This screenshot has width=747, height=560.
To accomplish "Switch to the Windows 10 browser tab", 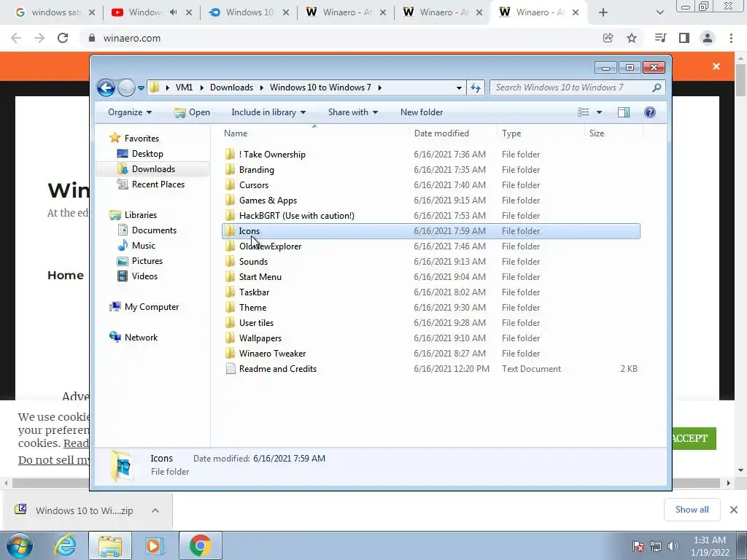I will pyautogui.click(x=249, y=12).
